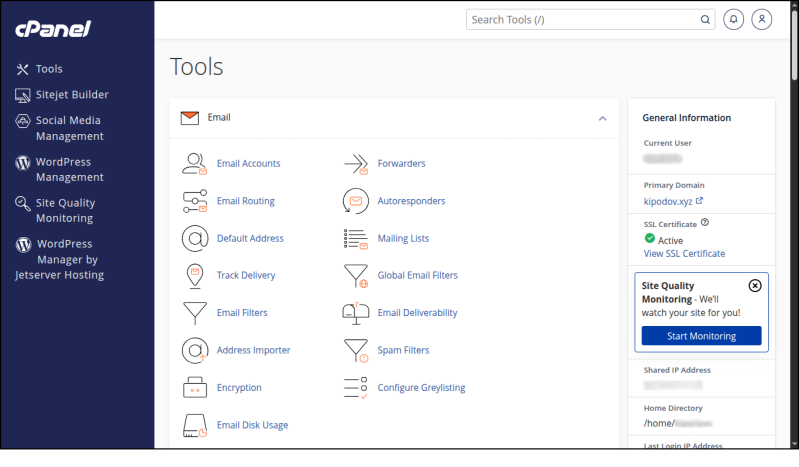Click the Forwarders arrow icon

(356, 164)
